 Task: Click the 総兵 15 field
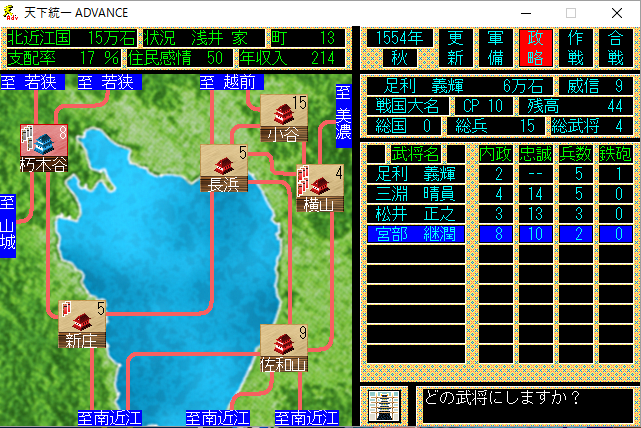pyautogui.click(x=496, y=126)
